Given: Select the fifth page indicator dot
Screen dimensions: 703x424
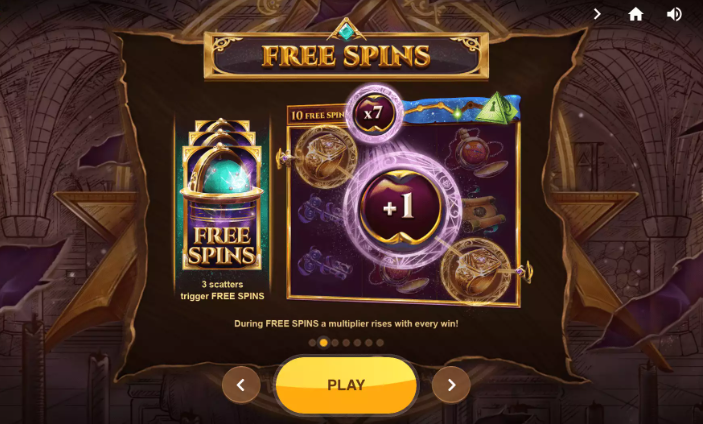Looking at the screenshot, I should click(357, 343).
